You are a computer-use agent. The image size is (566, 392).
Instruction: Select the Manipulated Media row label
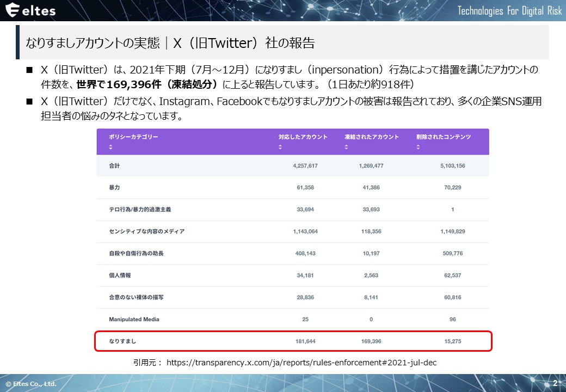click(134, 319)
